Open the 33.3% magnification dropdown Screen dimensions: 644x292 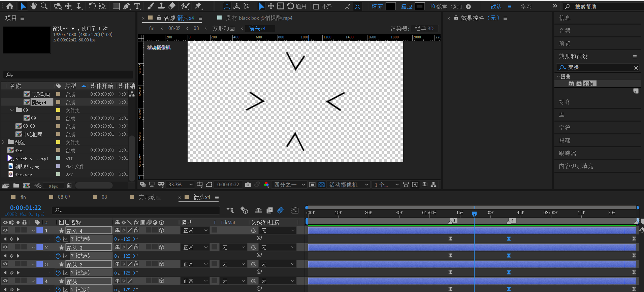(180, 185)
